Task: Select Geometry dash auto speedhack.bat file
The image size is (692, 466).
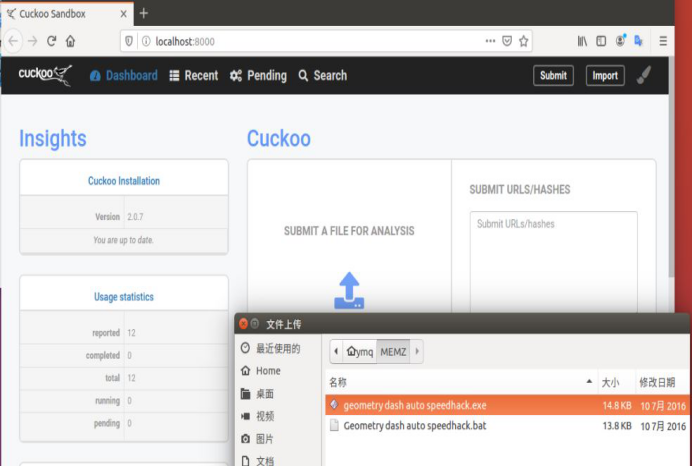Action: (x=507, y=426)
